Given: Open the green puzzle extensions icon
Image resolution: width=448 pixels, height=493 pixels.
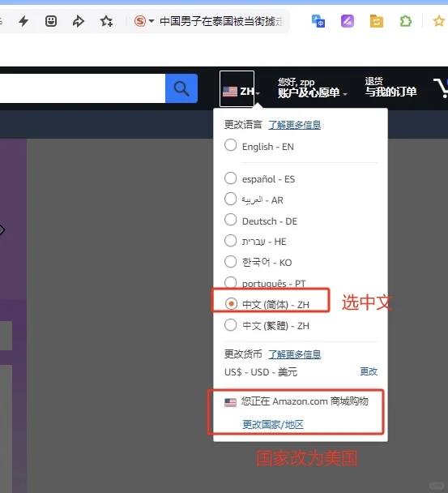Looking at the screenshot, I should coord(406,21).
